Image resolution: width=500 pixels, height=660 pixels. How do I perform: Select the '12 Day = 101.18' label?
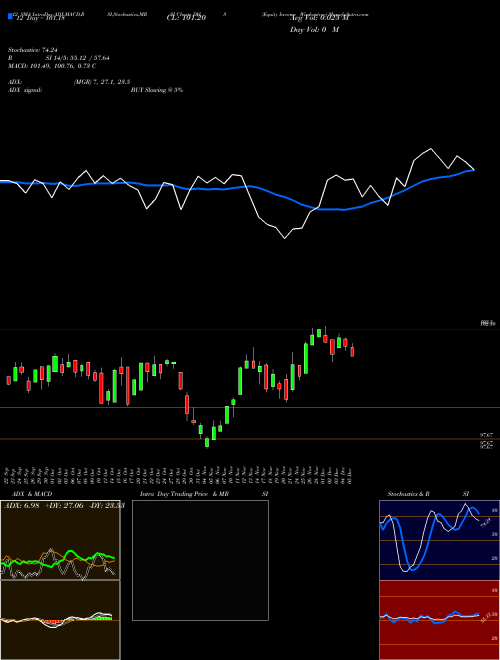pos(39,18)
